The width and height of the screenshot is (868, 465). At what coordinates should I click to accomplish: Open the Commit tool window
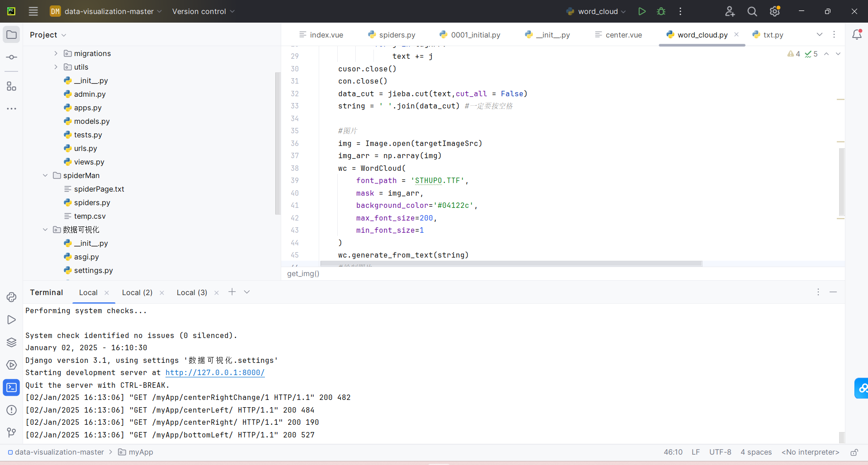[11, 57]
